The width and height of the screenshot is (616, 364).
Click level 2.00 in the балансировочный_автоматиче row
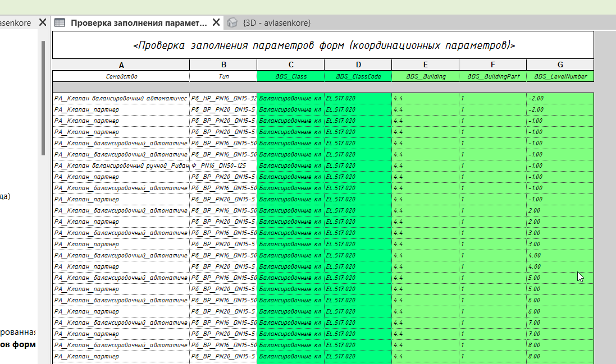coord(560,211)
